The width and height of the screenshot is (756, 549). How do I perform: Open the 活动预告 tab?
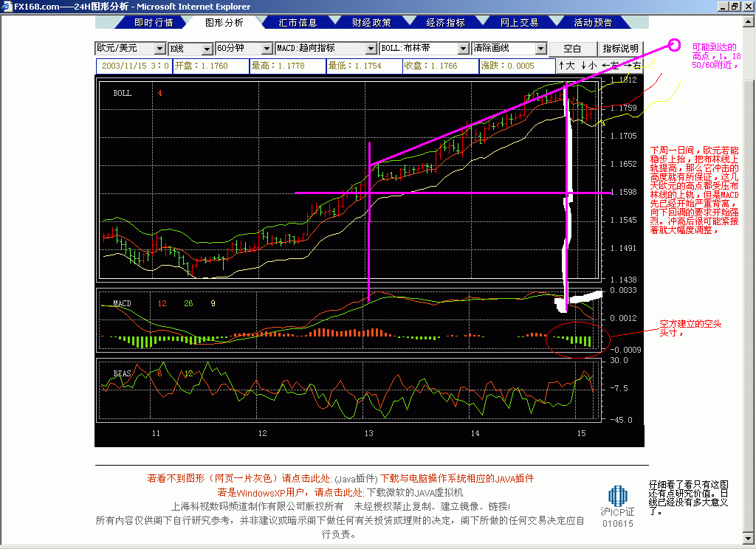pyautogui.click(x=593, y=23)
